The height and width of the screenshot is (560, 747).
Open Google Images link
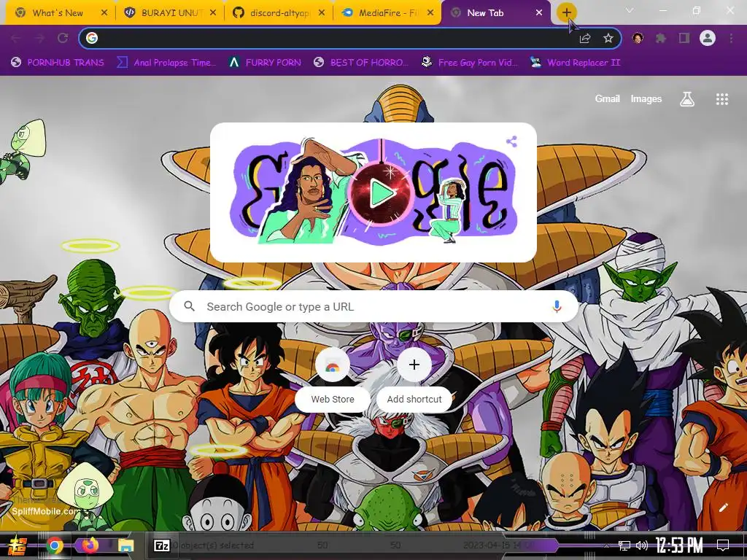(x=646, y=99)
